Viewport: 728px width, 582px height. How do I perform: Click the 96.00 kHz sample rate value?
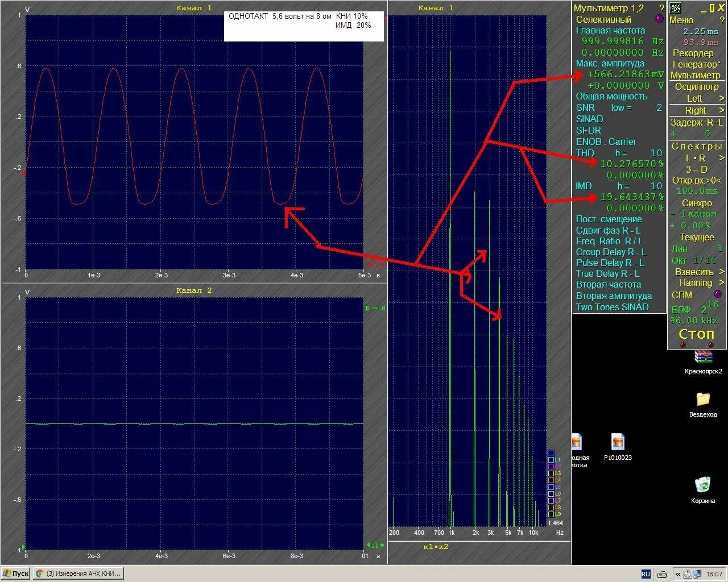[693, 321]
